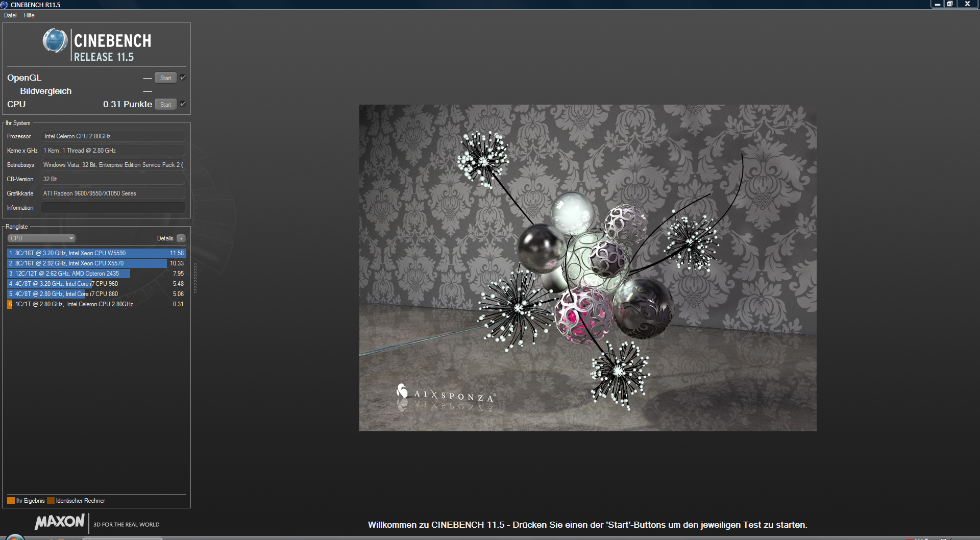Open the Datei menu

10,15
